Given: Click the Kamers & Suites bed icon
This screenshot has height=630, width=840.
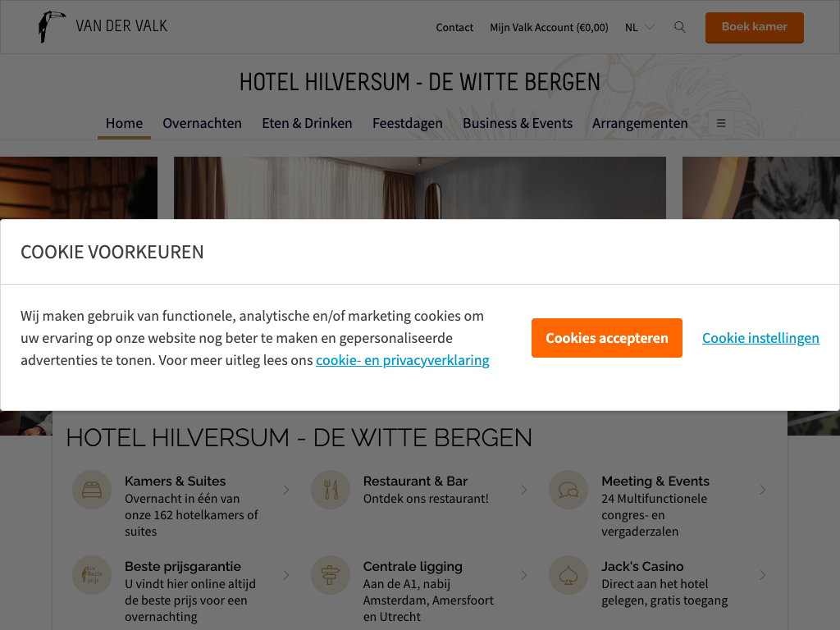Looking at the screenshot, I should (92, 490).
